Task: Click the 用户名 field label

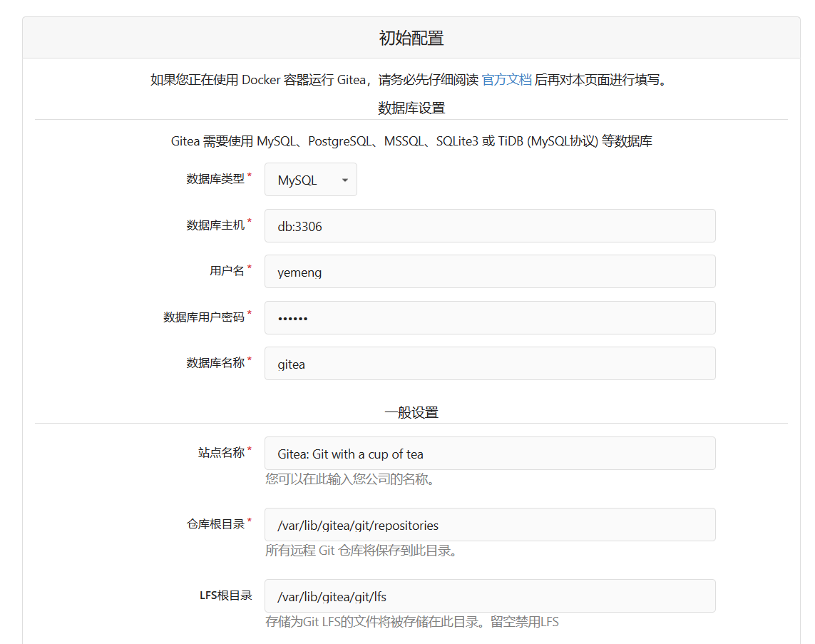Action: point(227,271)
